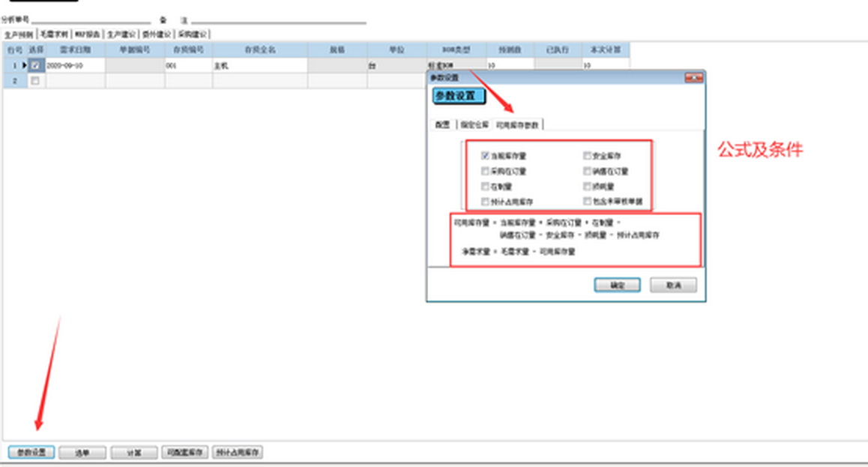Click the 分析单号 input field

(90, 19)
